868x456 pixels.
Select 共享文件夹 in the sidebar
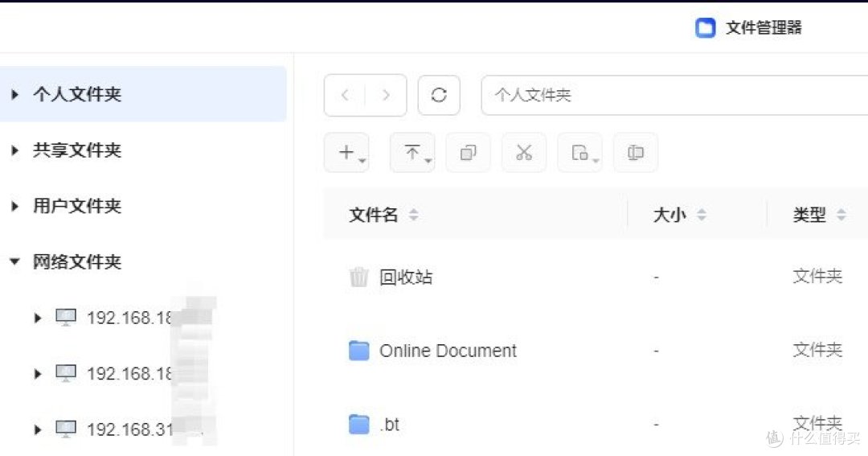(77, 150)
